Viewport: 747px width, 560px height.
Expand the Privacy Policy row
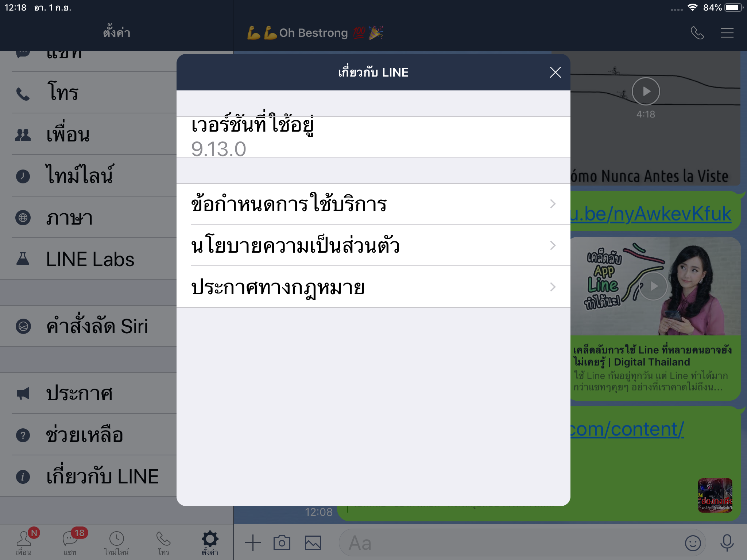373,245
